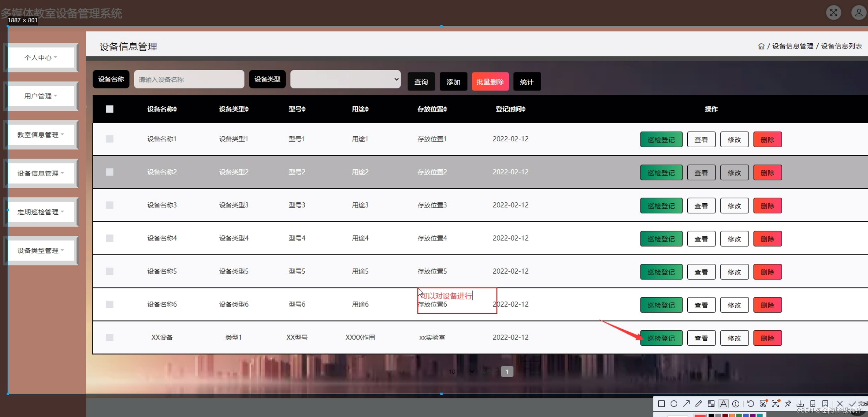Screen dimensions: 868x417
Task: Click the red 批量删除 button
Action: tap(490, 82)
